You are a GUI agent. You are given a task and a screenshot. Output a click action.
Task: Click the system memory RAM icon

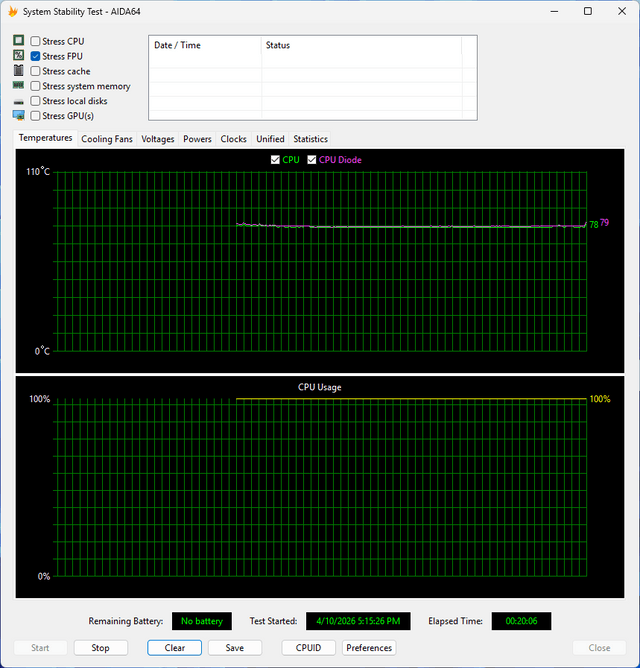pos(18,85)
